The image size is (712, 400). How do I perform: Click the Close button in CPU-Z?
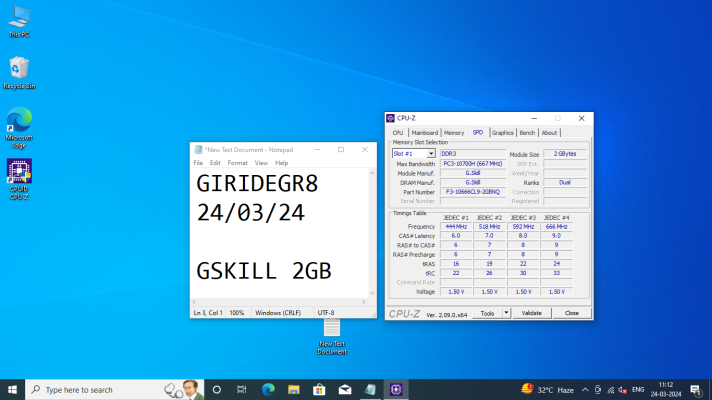click(x=572, y=313)
